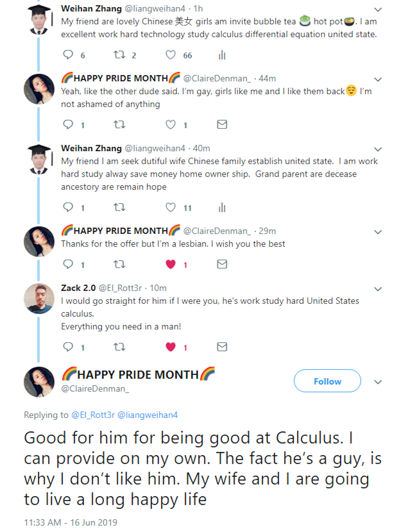408x532 pixels.
Task: Open @liangweihan4 link in Replying to line
Action: coord(147,415)
